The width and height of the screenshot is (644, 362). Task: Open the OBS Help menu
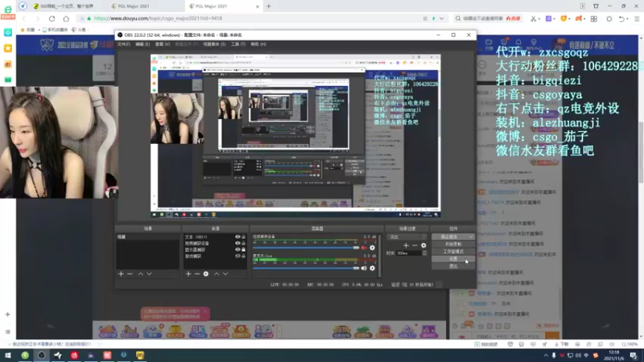pos(258,44)
